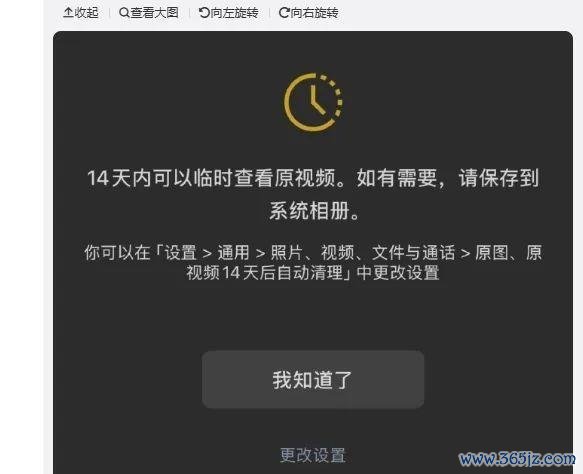This screenshot has height=474, width=583.
Task: Collapse the image via 收起 label
Action: tap(86, 13)
